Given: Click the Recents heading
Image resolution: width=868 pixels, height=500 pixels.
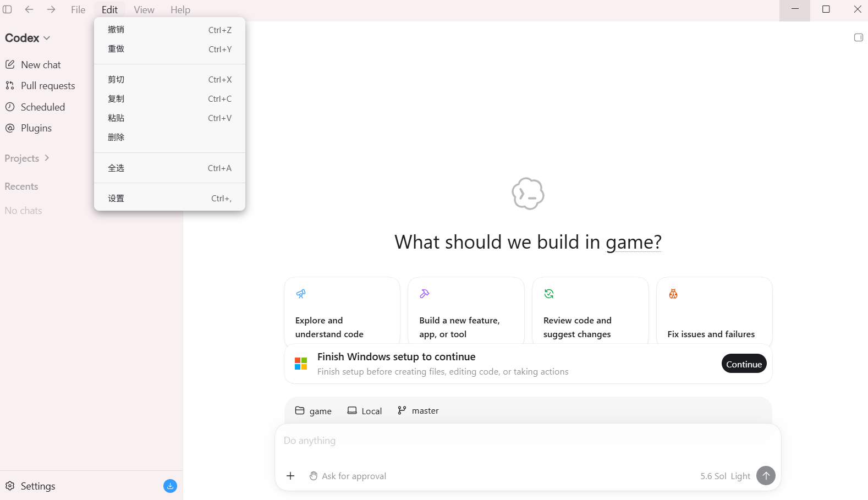Looking at the screenshot, I should 21,186.
